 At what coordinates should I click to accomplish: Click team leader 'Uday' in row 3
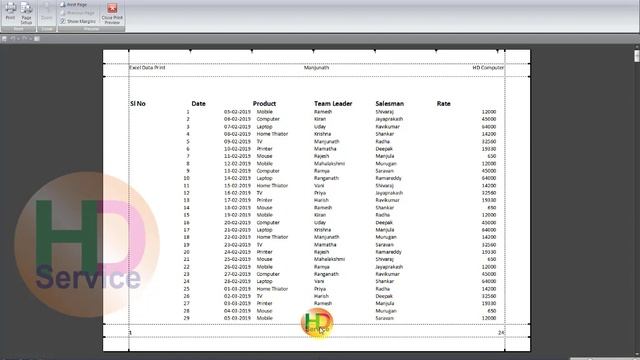tap(320, 127)
